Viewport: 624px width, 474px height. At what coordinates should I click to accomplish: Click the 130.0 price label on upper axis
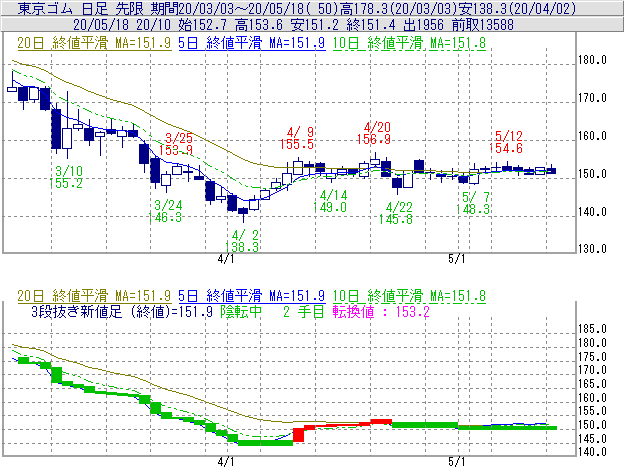[592, 249]
